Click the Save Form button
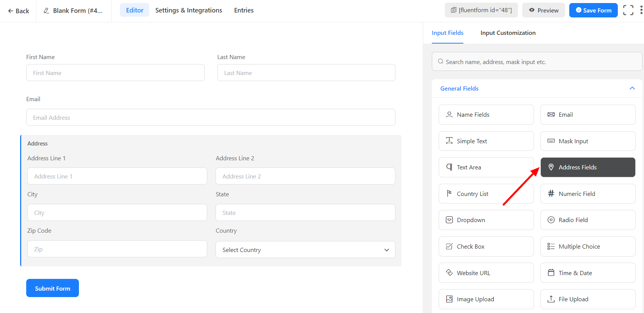The height and width of the screenshot is (313, 644). tap(593, 10)
